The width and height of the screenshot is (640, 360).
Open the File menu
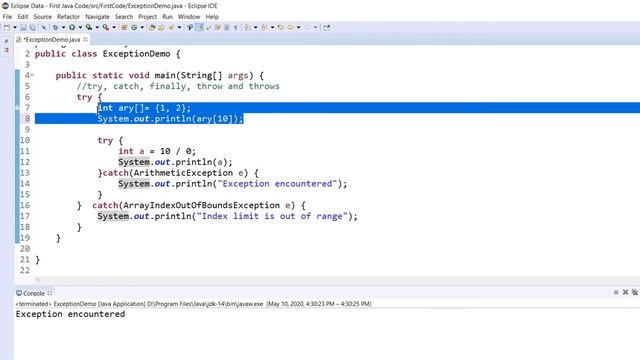coord(7,17)
